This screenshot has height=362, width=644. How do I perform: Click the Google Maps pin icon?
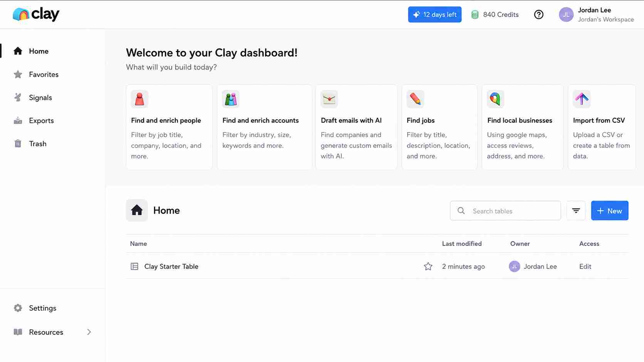click(x=495, y=99)
